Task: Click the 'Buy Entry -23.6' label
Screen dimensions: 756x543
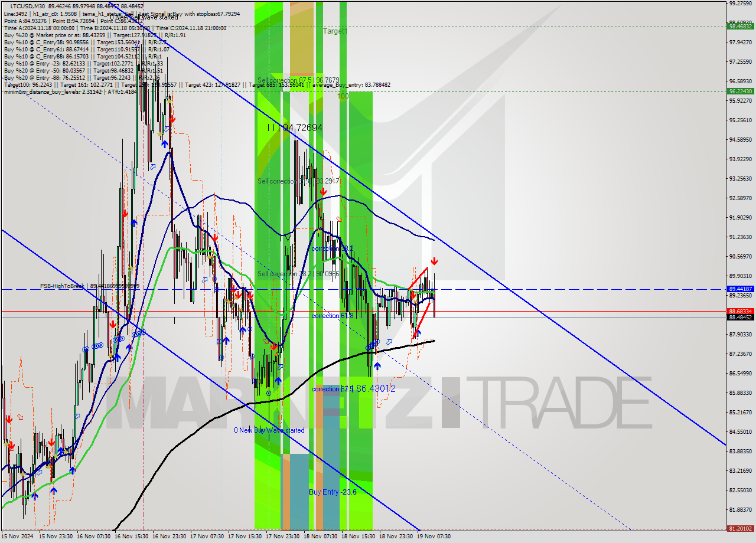Action: click(x=333, y=492)
